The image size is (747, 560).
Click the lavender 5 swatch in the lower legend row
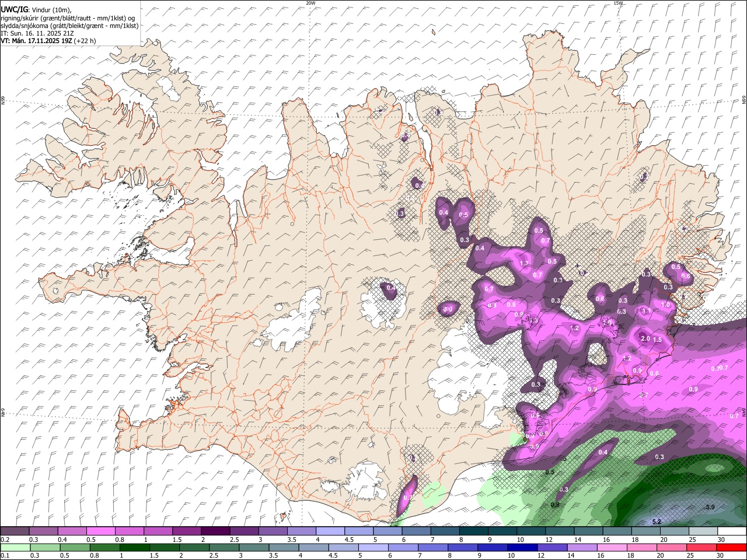tap(373, 547)
